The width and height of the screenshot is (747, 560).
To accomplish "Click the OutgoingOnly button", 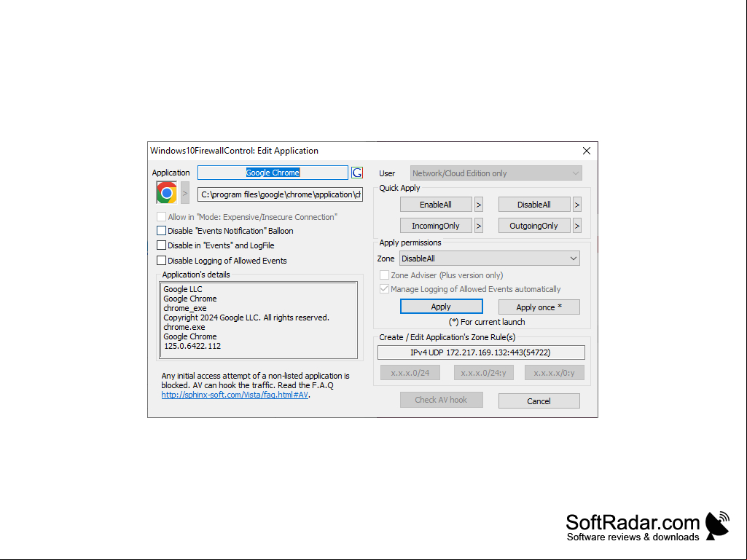I will click(x=534, y=226).
